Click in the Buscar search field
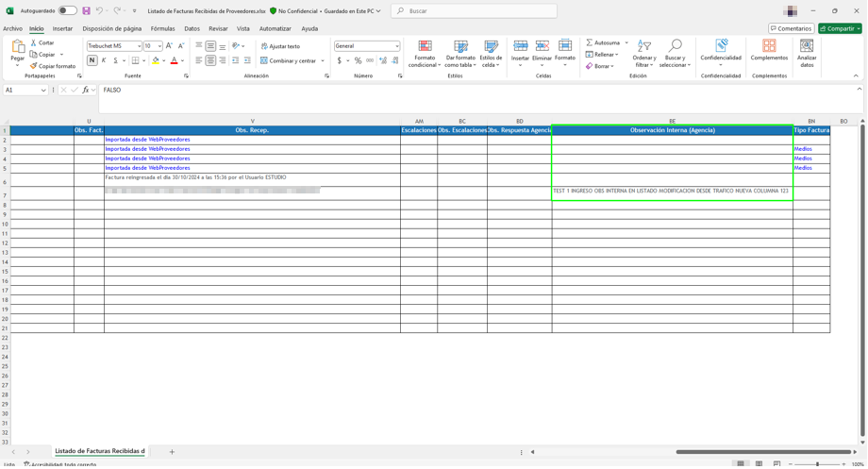 click(x=476, y=11)
